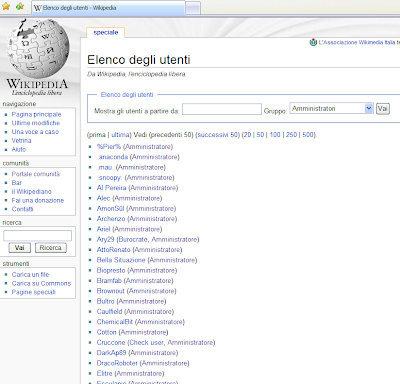The image size is (400, 384).
Task: Open Pagine speciali link
Action: [x=33, y=292]
